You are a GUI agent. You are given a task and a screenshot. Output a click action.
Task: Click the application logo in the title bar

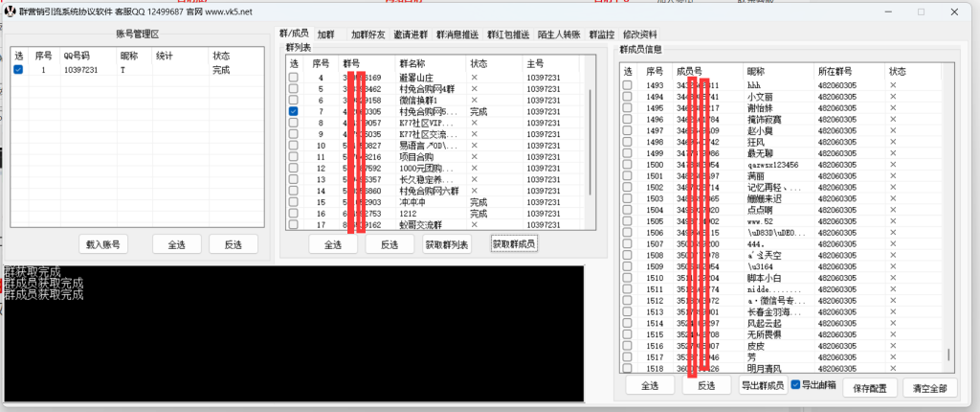pos(11,11)
